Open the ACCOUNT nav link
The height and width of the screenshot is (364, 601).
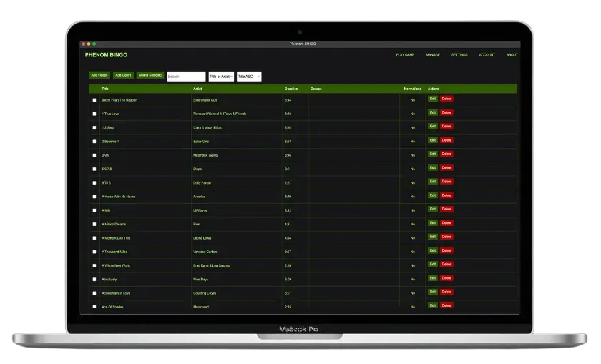coord(487,55)
